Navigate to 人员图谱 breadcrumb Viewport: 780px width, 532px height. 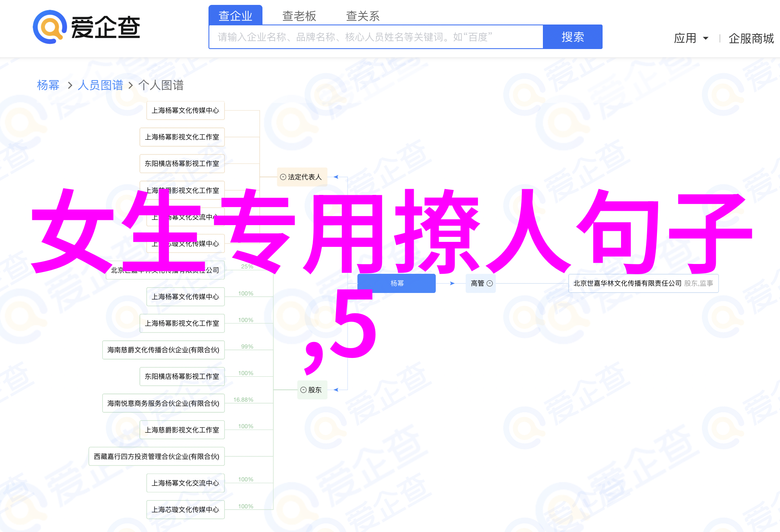coord(101,85)
